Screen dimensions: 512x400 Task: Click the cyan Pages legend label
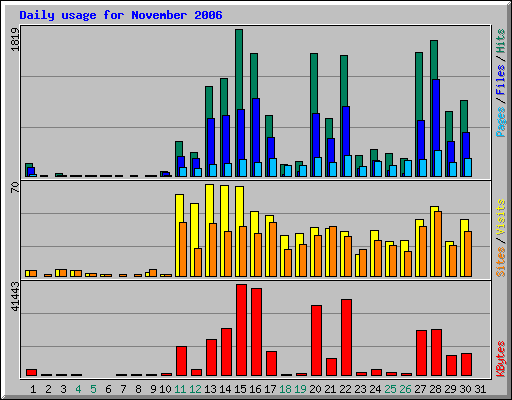(x=500, y=122)
